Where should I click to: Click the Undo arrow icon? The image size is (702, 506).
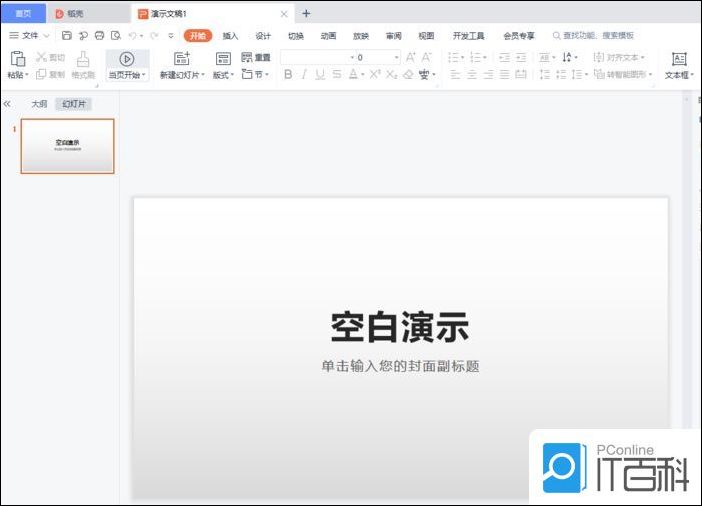point(133,35)
